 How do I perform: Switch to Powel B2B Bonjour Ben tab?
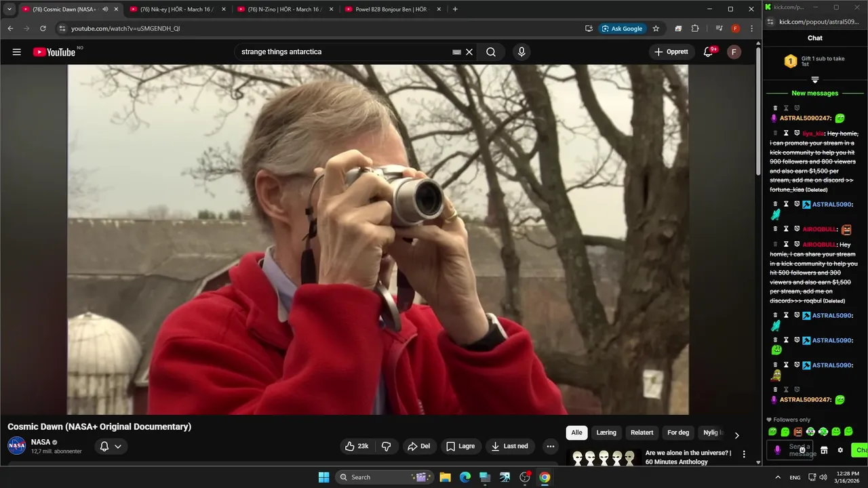point(393,9)
